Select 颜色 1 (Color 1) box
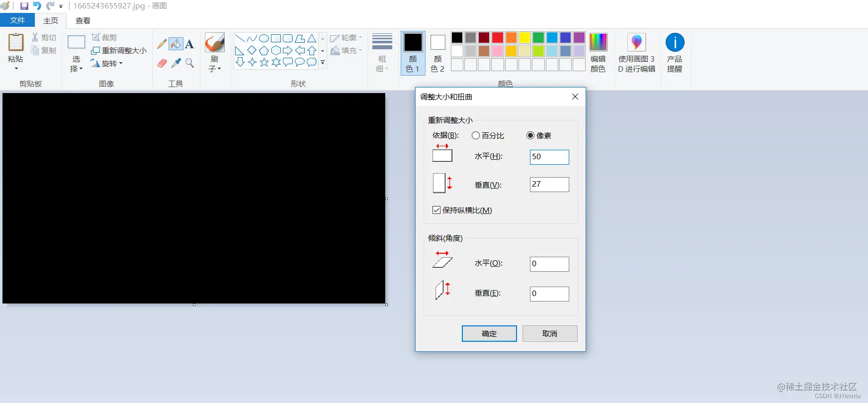The height and width of the screenshot is (403, 868). click(x=413, y=53)
